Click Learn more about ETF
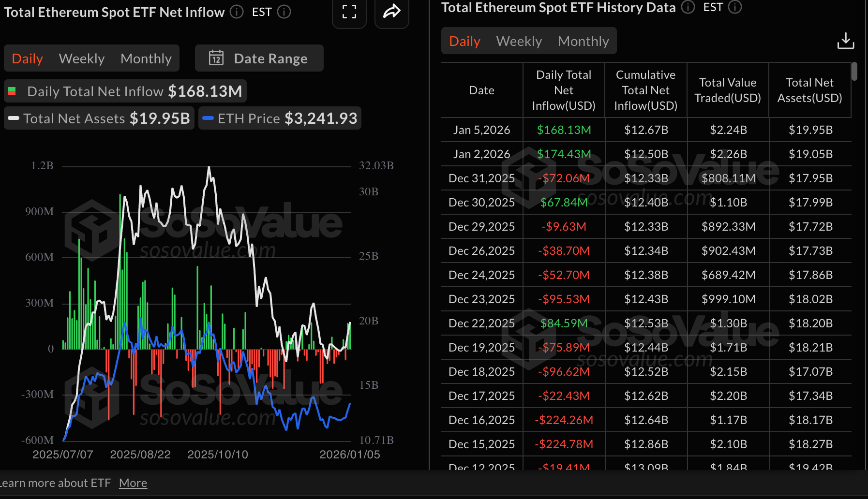 pos(56,483)
